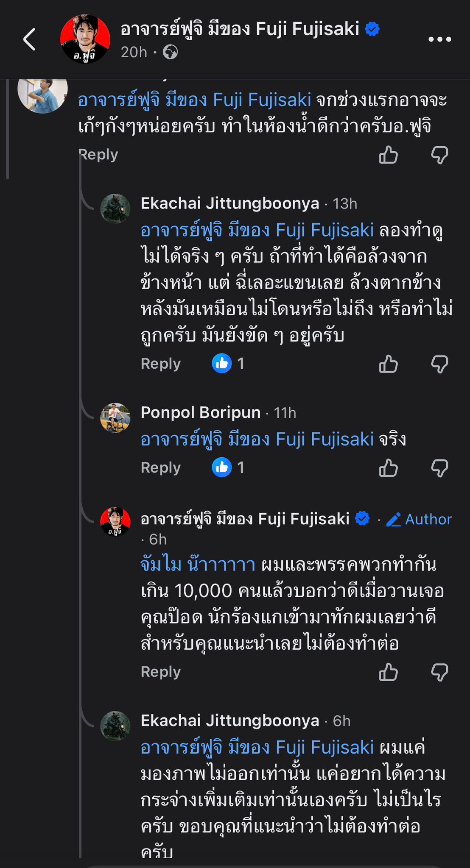Tap the globe public audience icon

click(x=170, y=52)
